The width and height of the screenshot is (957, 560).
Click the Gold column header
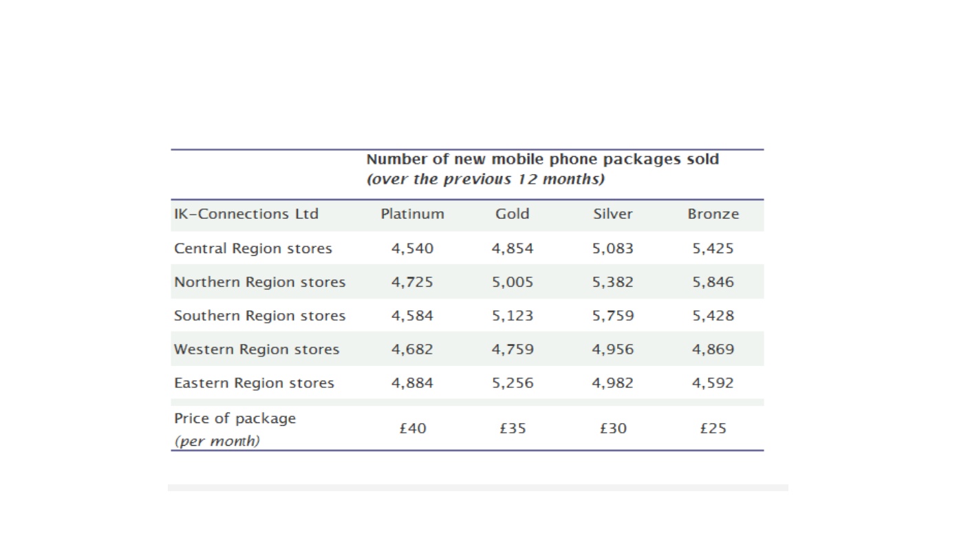coord(513,214)
